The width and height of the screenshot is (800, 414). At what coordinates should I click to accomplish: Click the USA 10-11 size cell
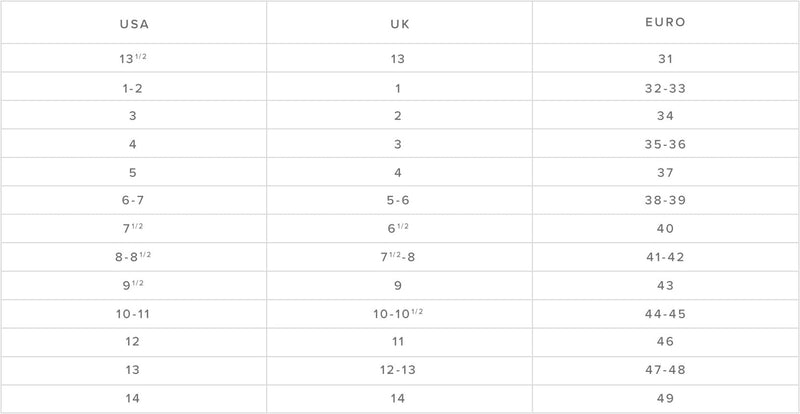133,313
